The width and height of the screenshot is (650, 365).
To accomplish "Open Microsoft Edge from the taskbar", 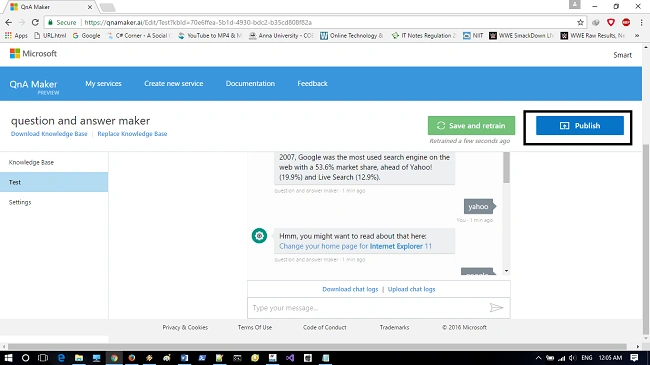I will coord(61,358).
